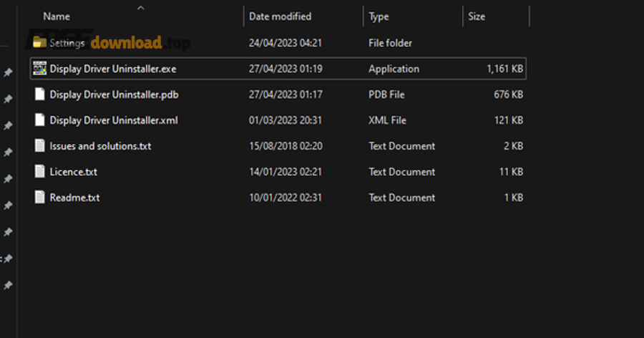
Task: Select the file name Issues and solutions.txt
Action: click(100, 146)
